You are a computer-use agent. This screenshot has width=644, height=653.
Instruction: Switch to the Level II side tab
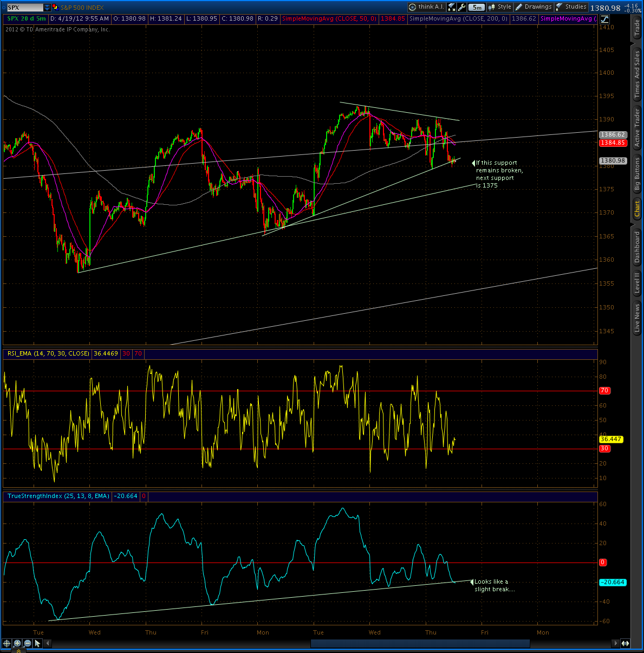click(x=637, y=283)
